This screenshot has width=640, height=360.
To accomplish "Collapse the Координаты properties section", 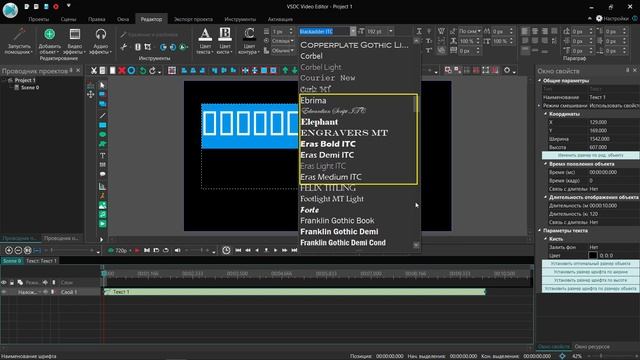I will tap(545, 114).
